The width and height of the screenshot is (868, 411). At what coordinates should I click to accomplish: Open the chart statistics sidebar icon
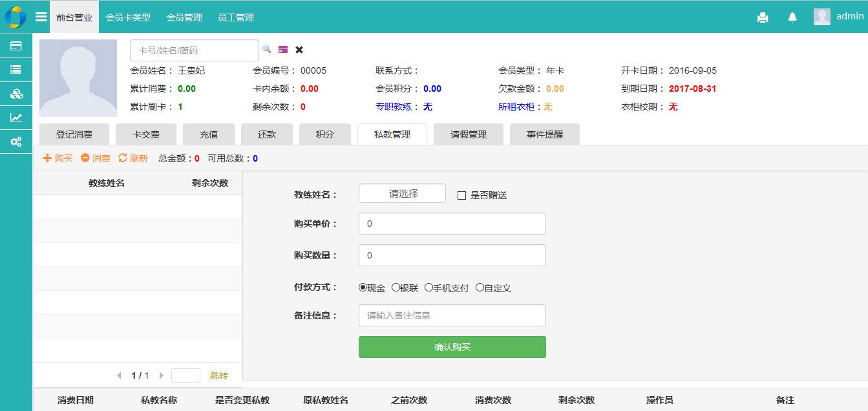16,118
